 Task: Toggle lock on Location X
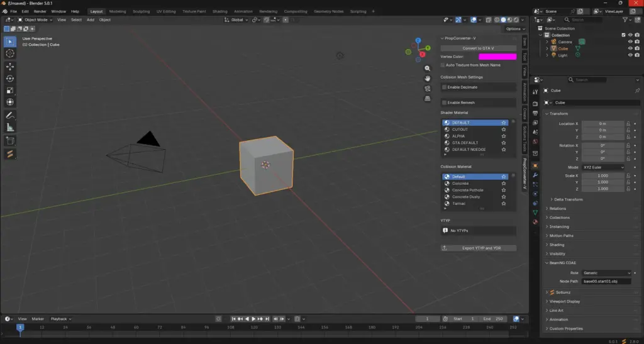pos(628,123)
